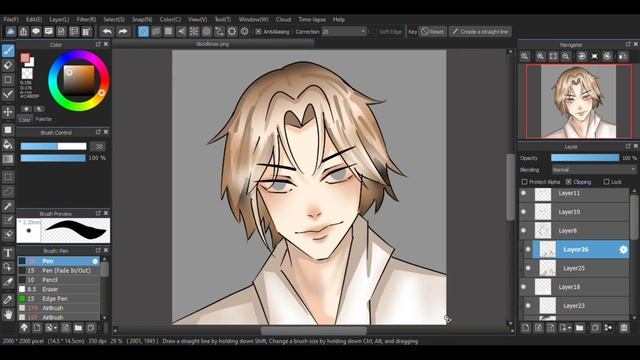Open the Filter menu
Viewport: 640px width, 360px height.
coord(86,19)
